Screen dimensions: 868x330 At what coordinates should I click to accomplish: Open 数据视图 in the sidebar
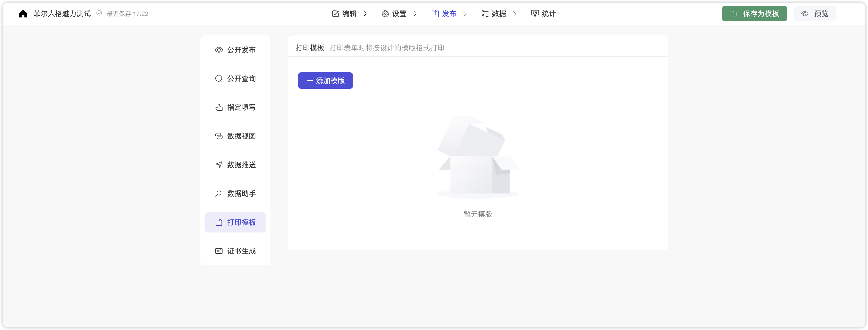coord(235,136)
